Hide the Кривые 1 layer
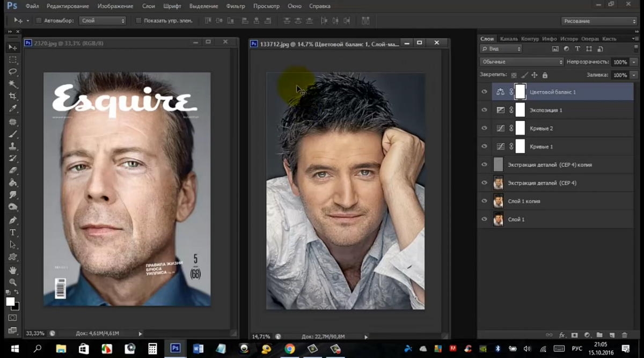Screen dimensions: 644x358 click(x=485, y=147)
